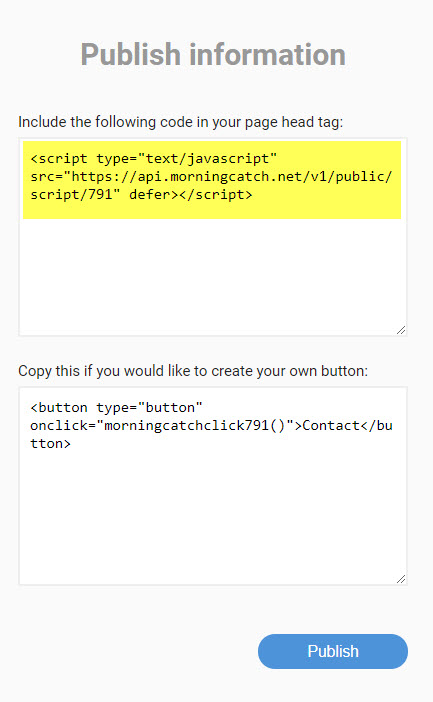Click the 'Publish information' heading
The width and height of the screenshot is (433, 702).
213,54
